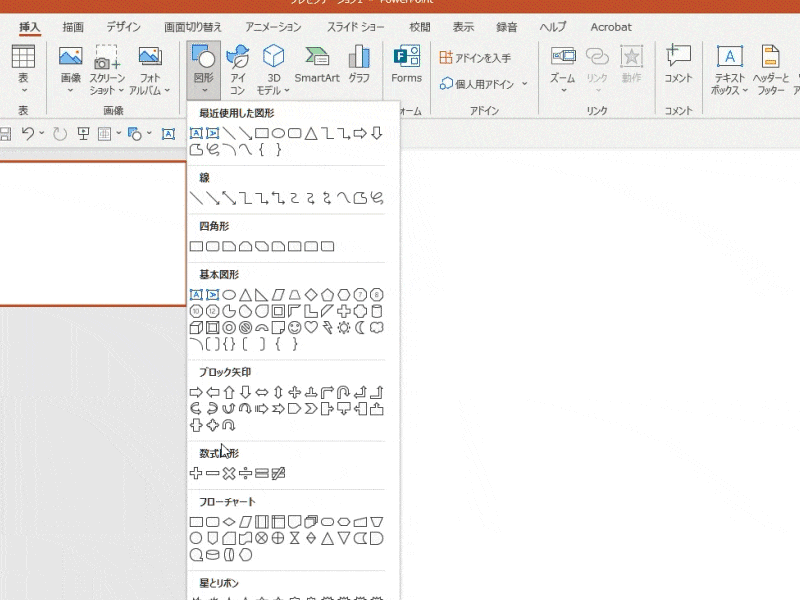Image resolution: width=800 pixels, height=600 pixels.
Task: Click アドインを入手 button
Action: click(x=475, y=58)
